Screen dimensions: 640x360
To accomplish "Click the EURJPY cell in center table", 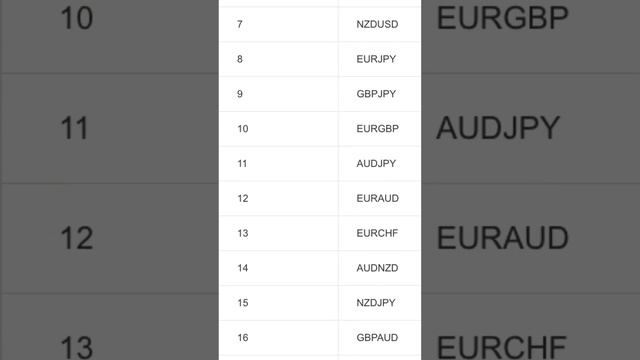I will coord(376,59).
